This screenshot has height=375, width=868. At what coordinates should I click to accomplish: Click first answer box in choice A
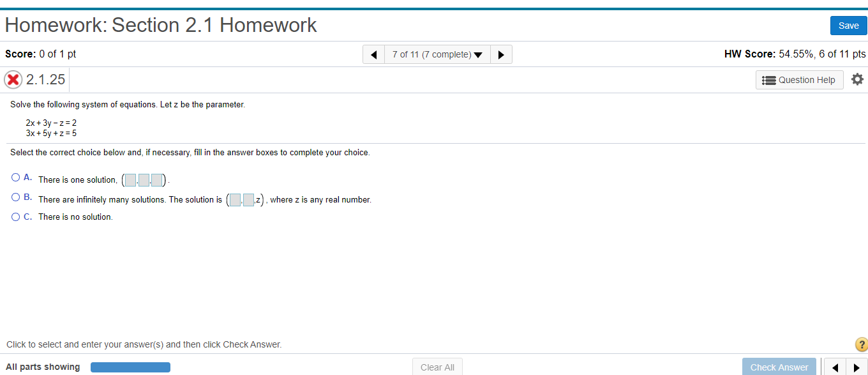130,180
